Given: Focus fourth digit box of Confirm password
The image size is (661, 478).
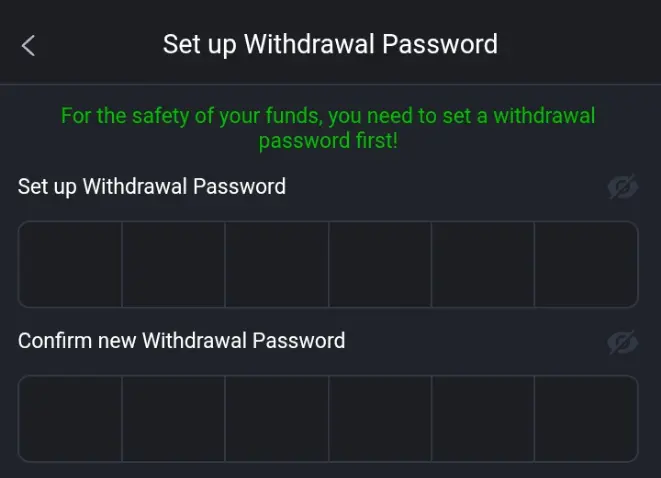Looking at the screenshot, I should 380,419.
